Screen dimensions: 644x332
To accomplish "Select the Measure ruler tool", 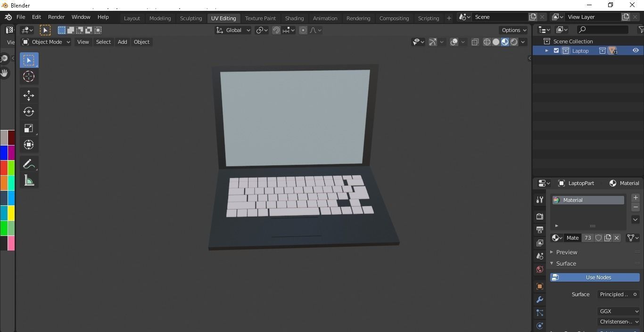I will pyautogui.click(x=29, y=181).
